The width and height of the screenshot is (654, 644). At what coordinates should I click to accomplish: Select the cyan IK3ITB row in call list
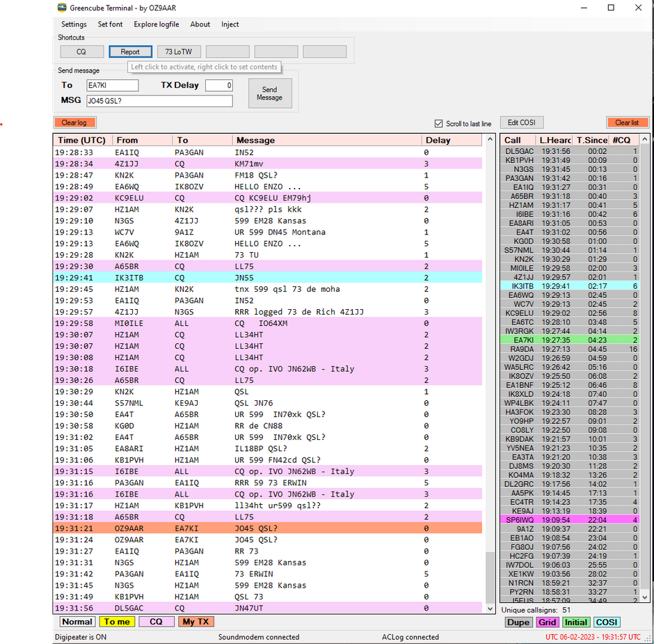coord(571,286)
